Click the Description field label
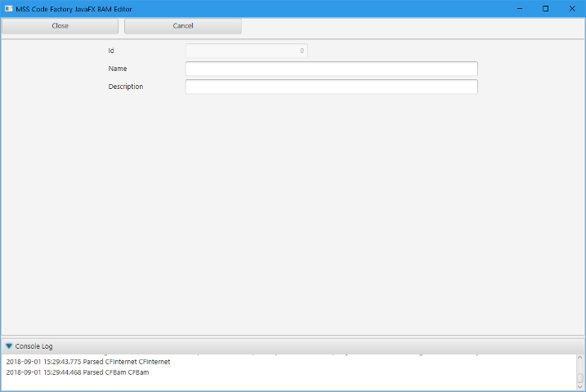 (125, 87)
